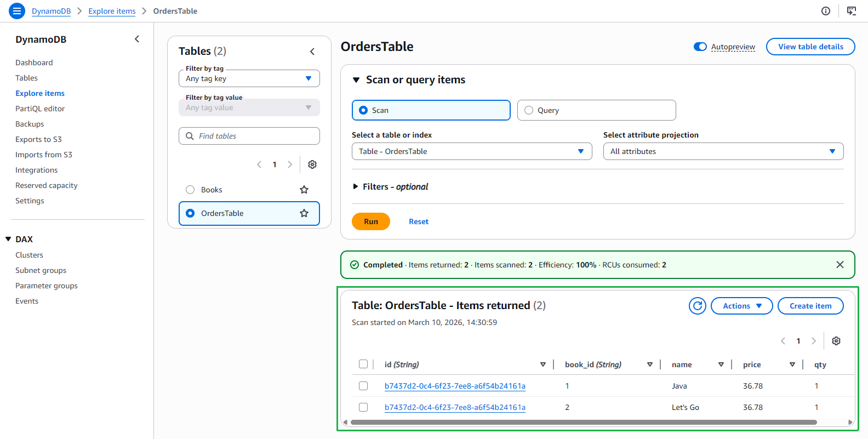
Task: Open the Select a table or index dropdown
Action: coord(472,151)
